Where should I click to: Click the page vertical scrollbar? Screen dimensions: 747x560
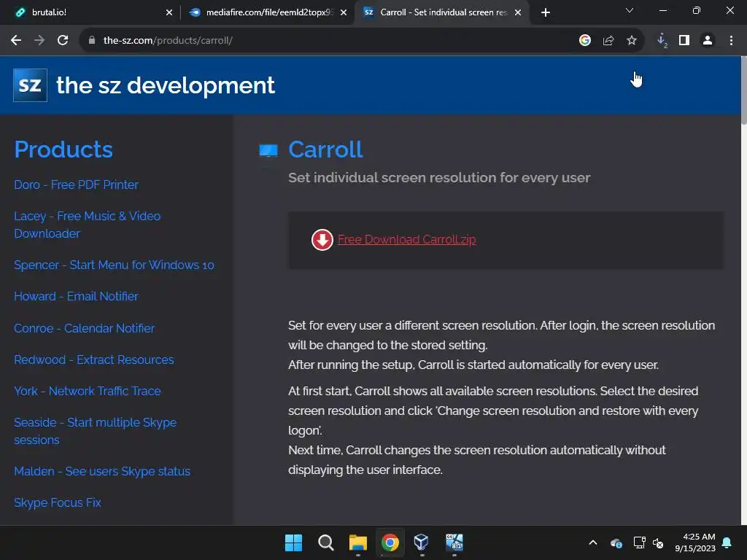coord(743,90)
